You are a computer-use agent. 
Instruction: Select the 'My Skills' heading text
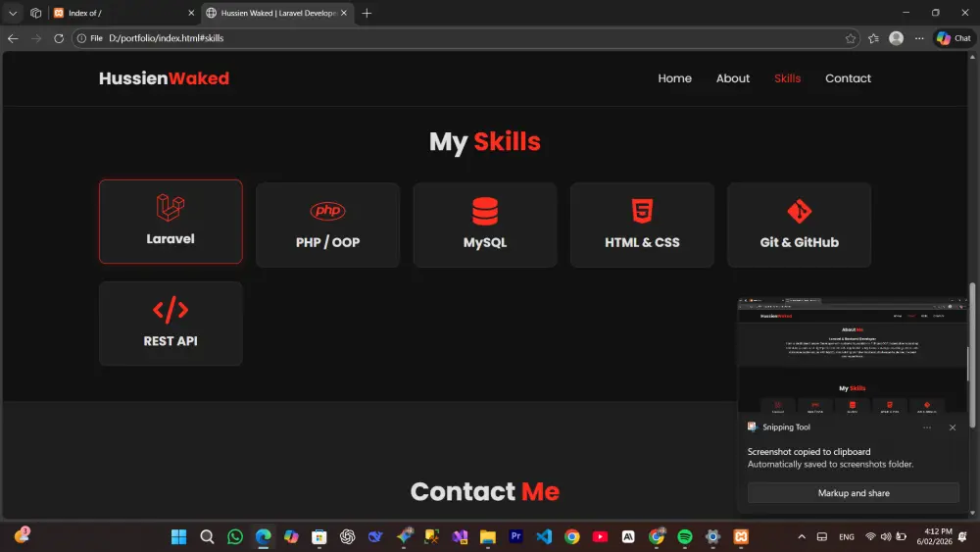484,142
